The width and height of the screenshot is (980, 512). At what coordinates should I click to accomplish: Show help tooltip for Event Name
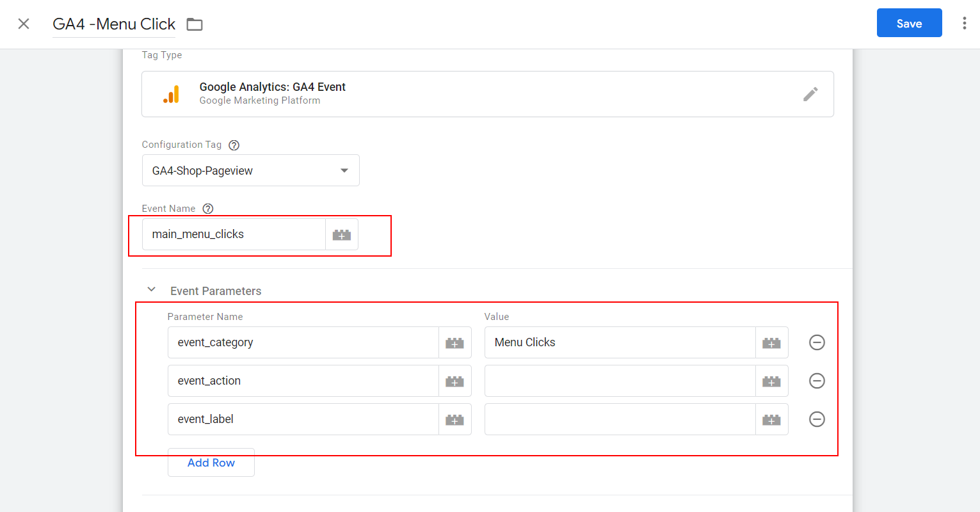click(208, 209)
